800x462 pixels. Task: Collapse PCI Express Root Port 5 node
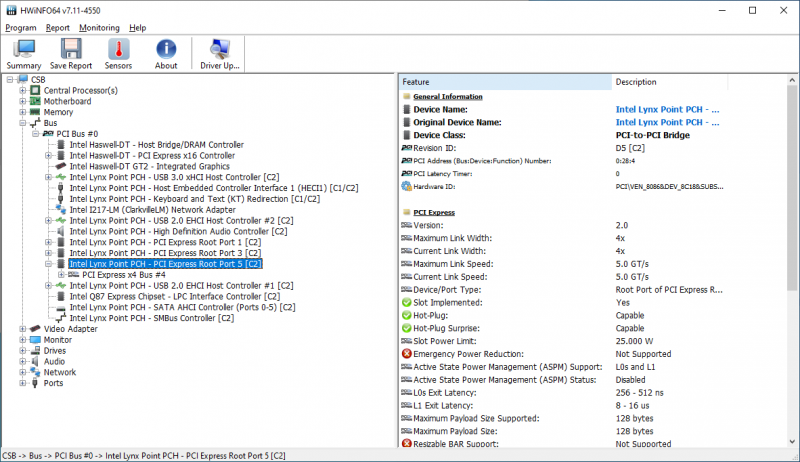coord(48,264)
